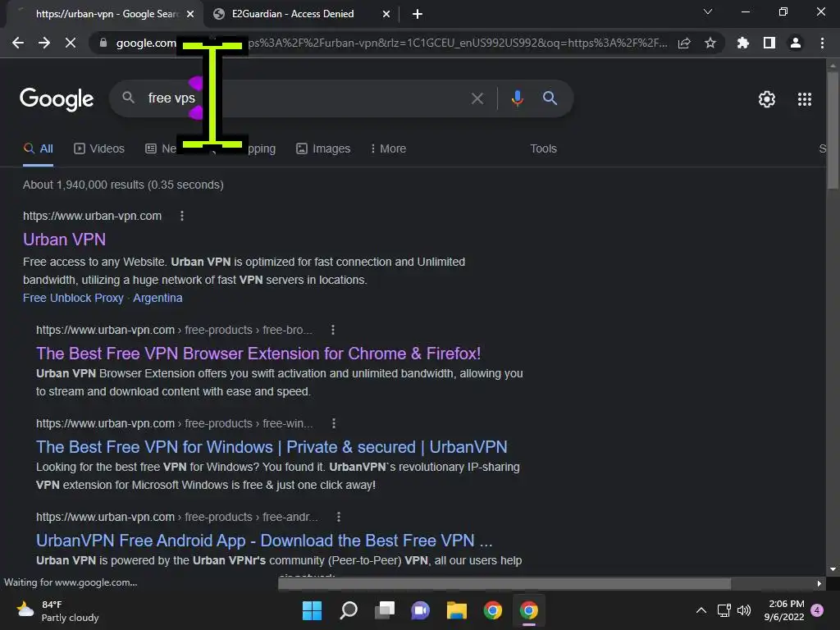The height and width of the screenshot is (630, 840).
Task: Toggle the Chrome side panel icon
Action: coord(769,43)
